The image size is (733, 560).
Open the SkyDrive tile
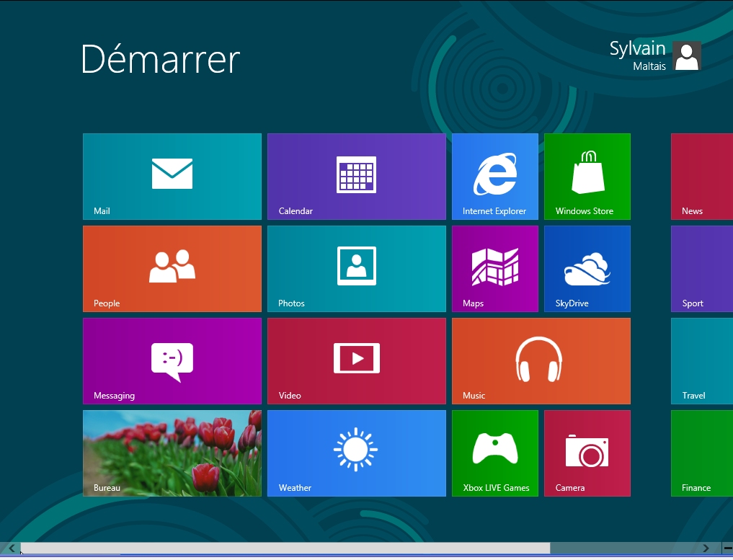click(587, 269)
